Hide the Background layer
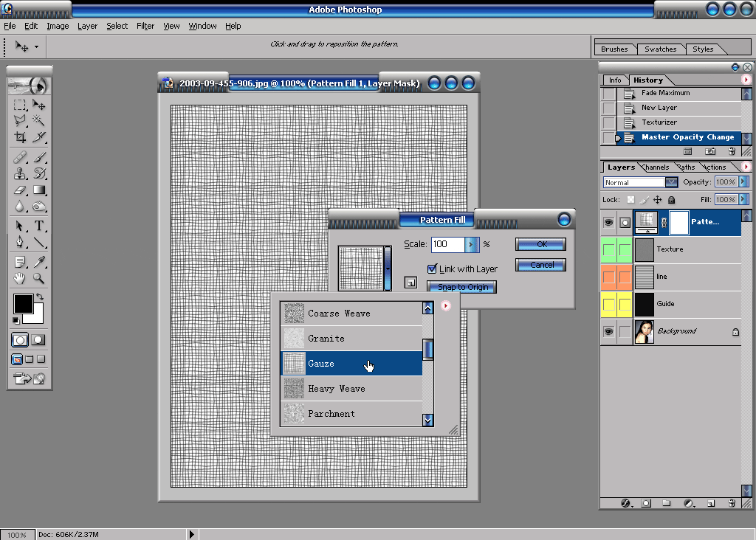Viewport: 756px width, 540px height. 608,331
